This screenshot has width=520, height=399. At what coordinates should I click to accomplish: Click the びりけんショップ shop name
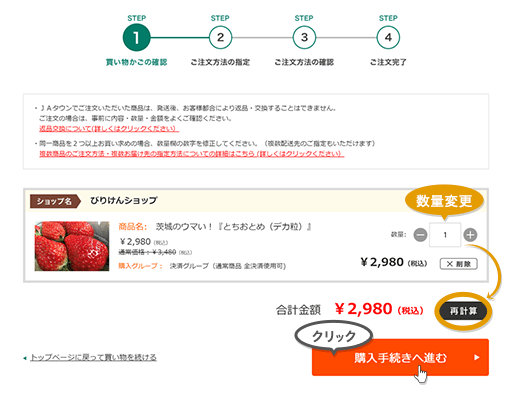tap(124, 200)
